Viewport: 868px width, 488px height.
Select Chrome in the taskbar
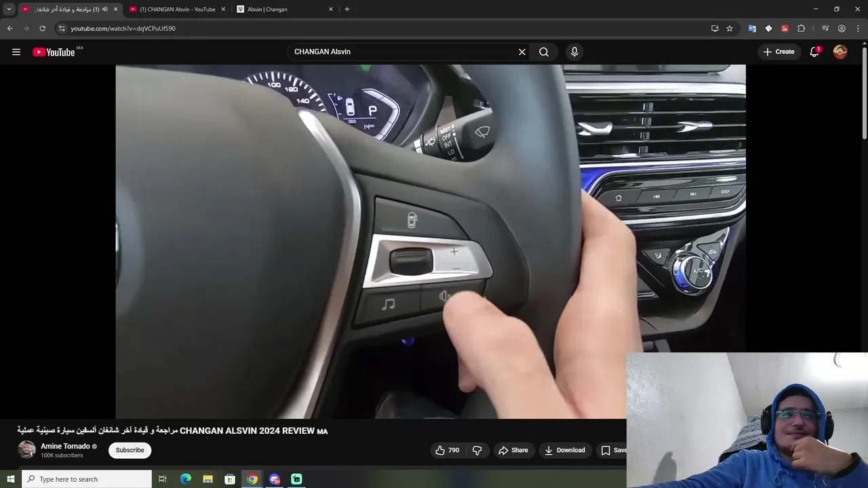(x=252, y=479)
